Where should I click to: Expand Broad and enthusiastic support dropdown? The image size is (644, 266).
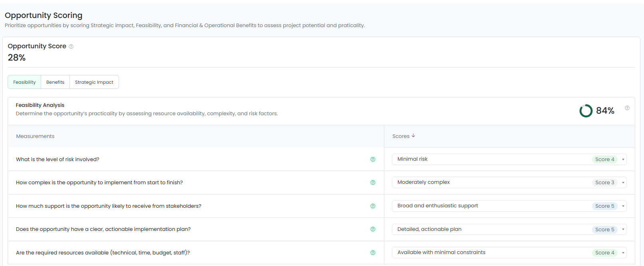pos(623,206)
